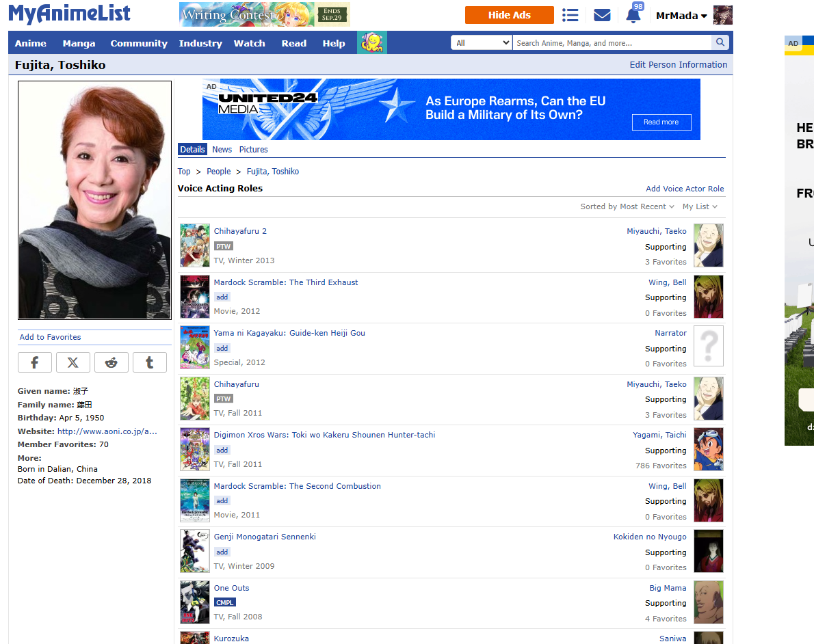Open the Fujita, Toshiko breadcrumb link
814x644 pixels.
(272, 171)
